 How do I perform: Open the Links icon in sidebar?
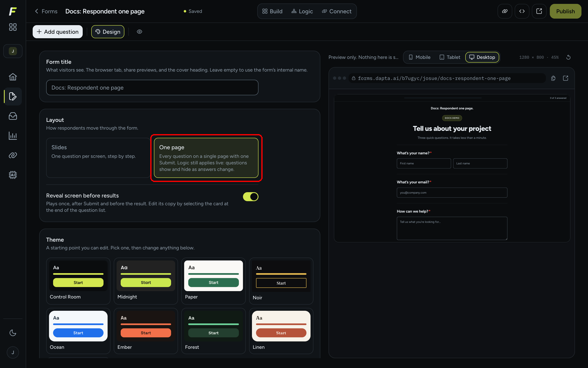(13, 155)
